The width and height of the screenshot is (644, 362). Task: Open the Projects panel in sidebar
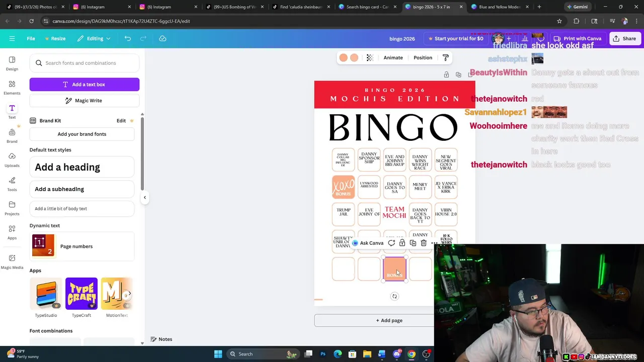coord(12,208)
